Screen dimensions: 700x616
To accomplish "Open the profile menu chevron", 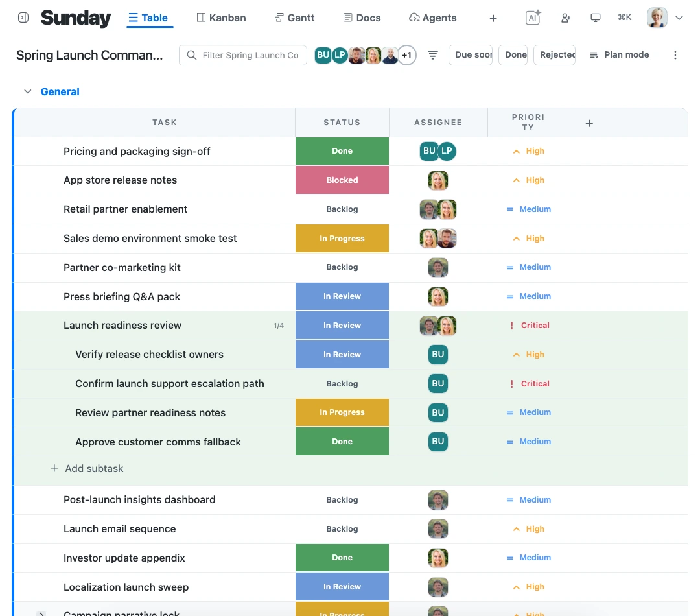I will click(679, 18).
